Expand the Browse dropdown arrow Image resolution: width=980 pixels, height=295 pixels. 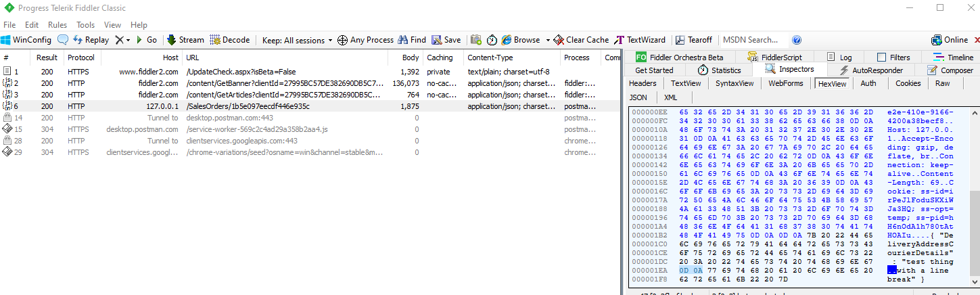pos(545,41)
